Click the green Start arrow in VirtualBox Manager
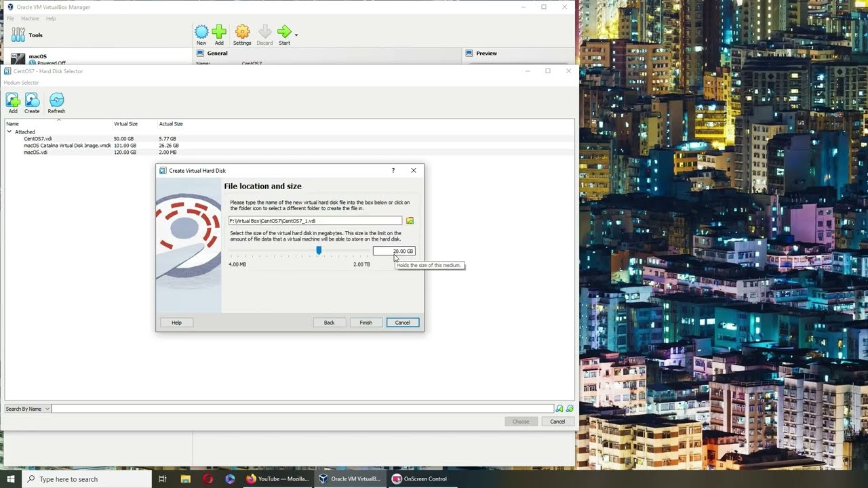The height and width of the screenshot is (488, 868). tap(284, 32)
